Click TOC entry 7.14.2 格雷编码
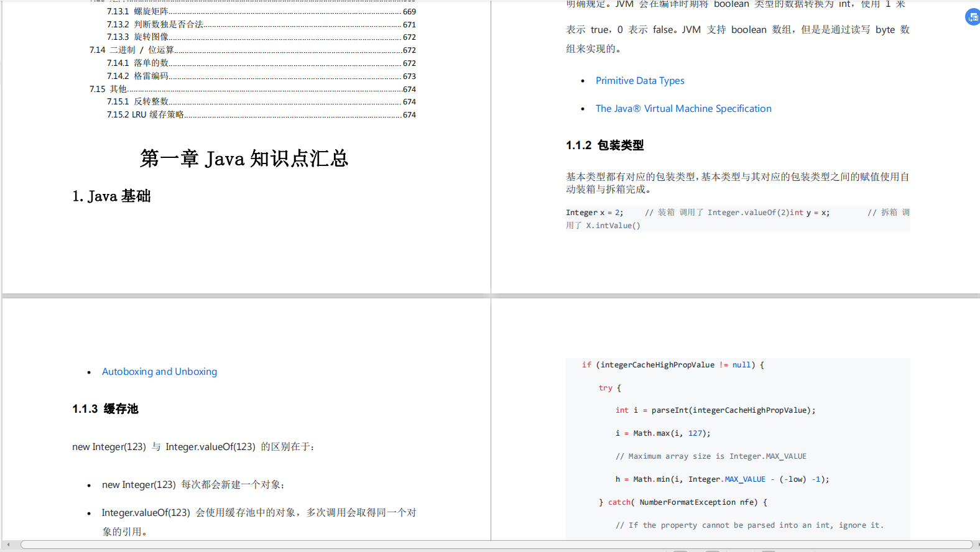Image resolution: width=980 pixels, height=552 pixels. [261, 76]
